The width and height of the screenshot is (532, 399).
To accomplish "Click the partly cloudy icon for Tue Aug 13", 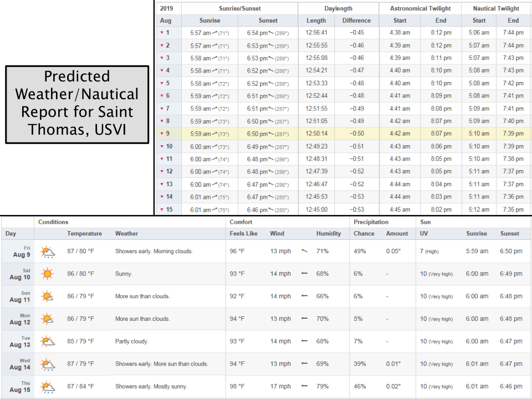I will click(x=48, y=341).
